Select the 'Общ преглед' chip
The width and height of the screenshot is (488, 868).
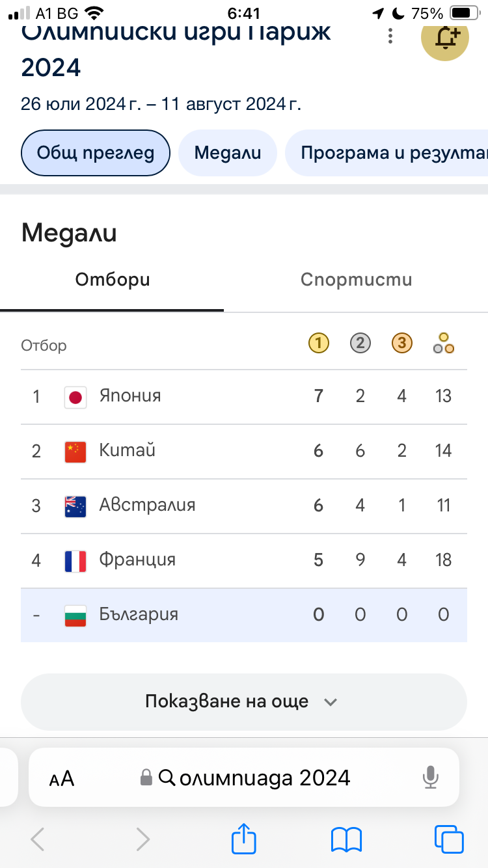(x=96, y=154)
